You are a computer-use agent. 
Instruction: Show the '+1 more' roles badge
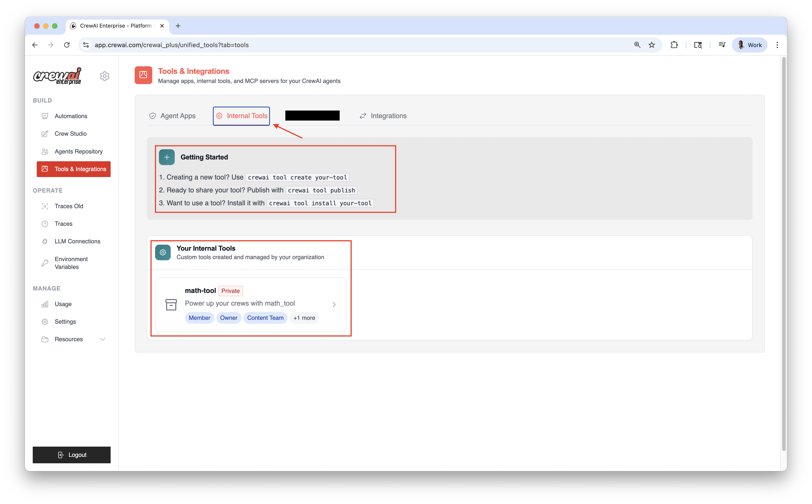(304, 318)
